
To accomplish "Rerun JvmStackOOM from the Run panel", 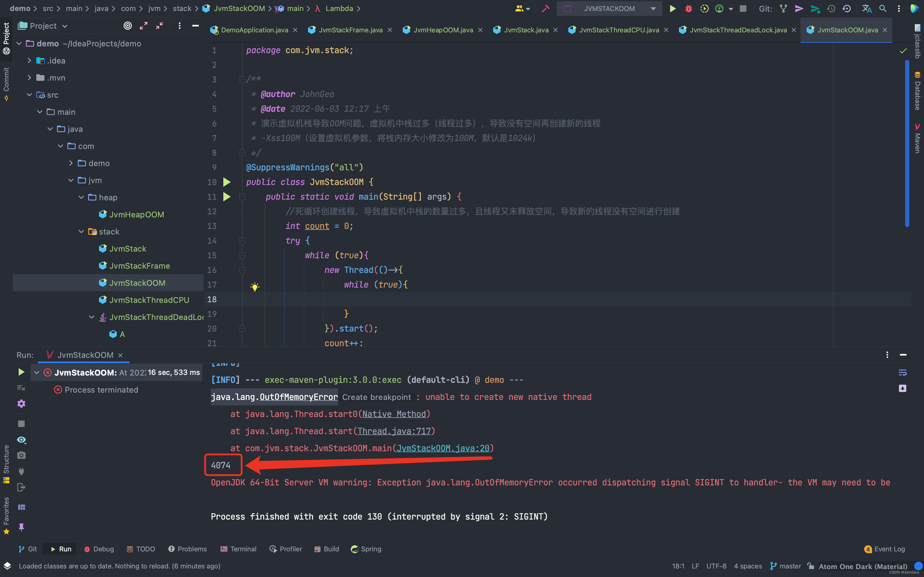I will [x=21, y=372].
